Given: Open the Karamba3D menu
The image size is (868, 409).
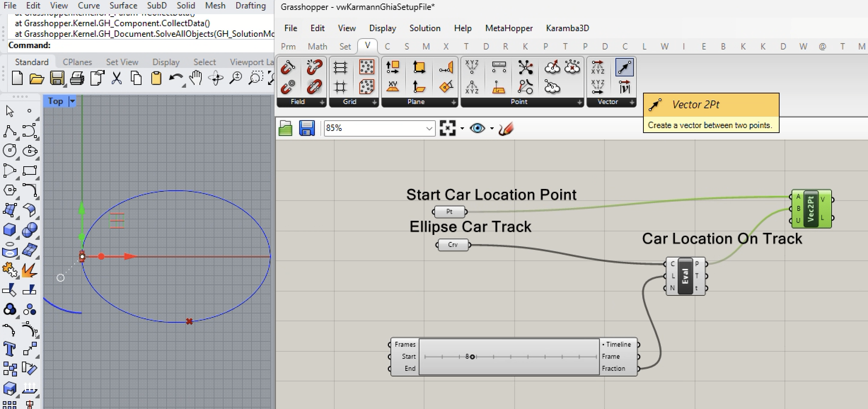Looking at the screenshot, I should 567,28.
